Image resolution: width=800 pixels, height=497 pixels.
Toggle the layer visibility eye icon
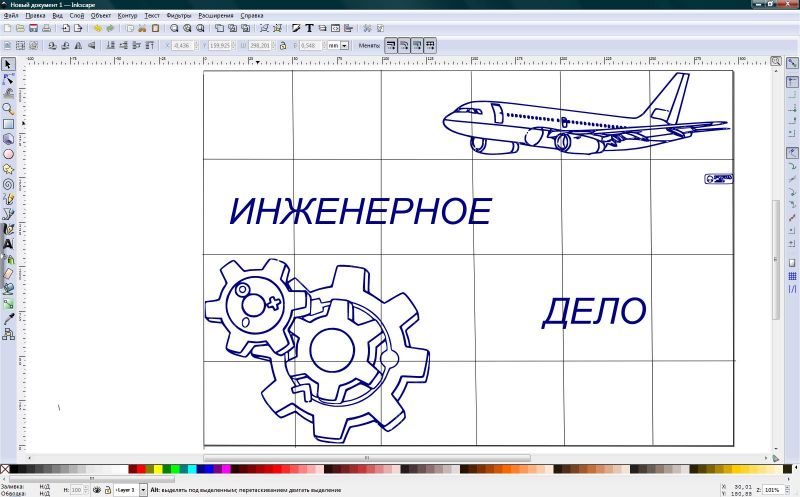click(97, 490)
